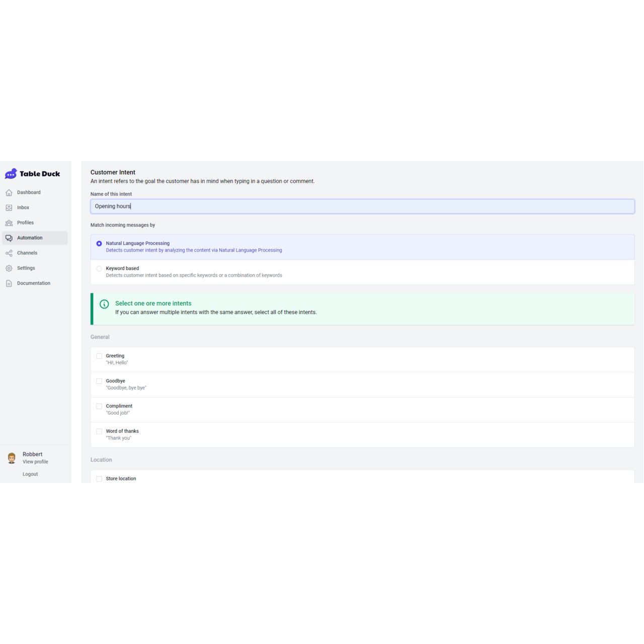Screen dimensions: 644x644
Task: Click the Table Duck logo icon
Action: tap(11, 174)
